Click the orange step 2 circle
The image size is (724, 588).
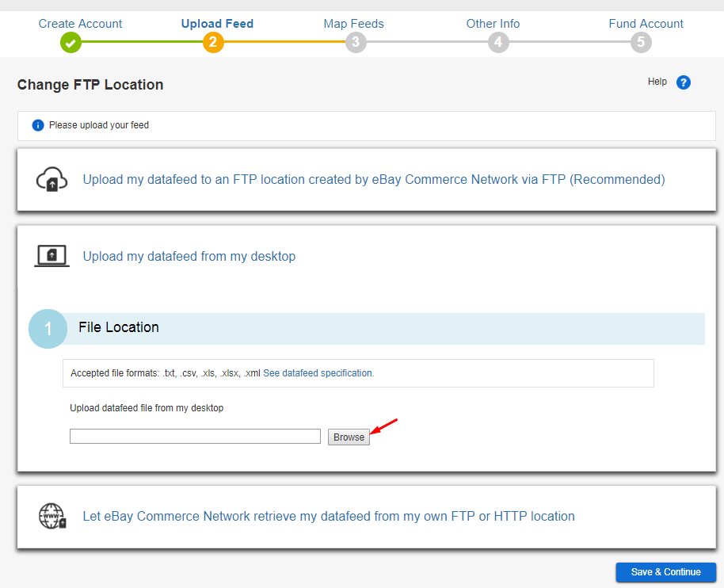tap(213, 43)
